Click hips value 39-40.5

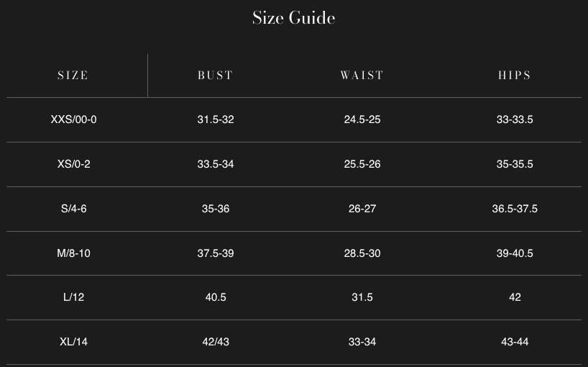(515, 253)
